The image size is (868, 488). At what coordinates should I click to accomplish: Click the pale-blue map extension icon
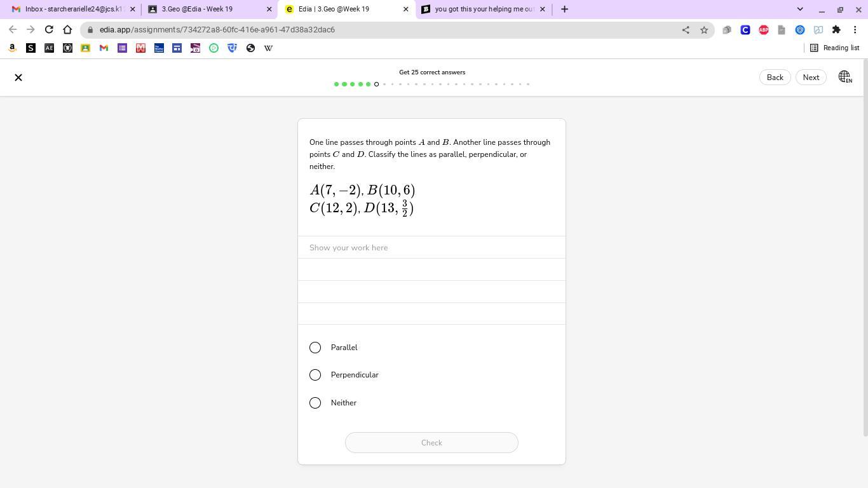[818, 30]
